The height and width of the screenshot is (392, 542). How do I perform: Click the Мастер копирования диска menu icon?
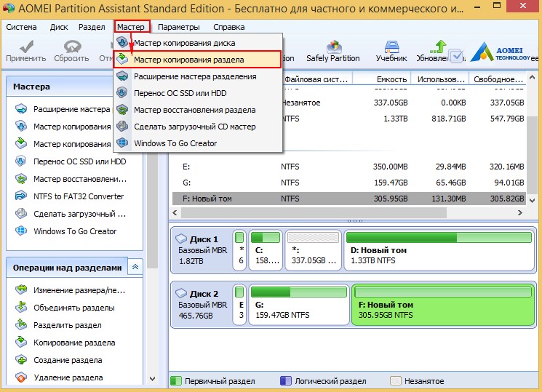point(122,43)
